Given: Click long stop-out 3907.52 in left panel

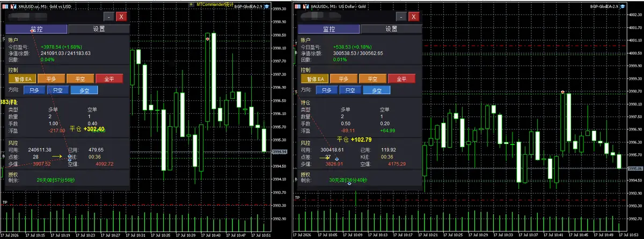Looking at the screenshot, I should click(x=42, y=164).
